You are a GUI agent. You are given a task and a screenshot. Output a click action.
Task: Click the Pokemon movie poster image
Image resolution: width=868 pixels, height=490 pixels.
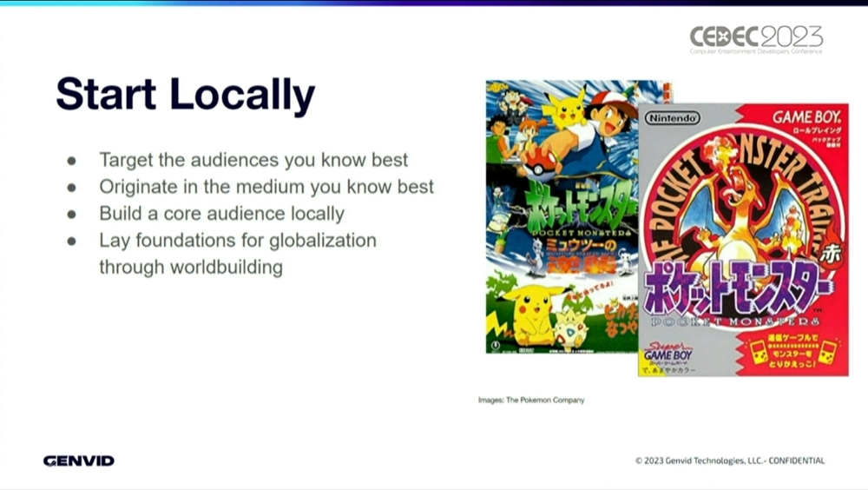point(562,216)
